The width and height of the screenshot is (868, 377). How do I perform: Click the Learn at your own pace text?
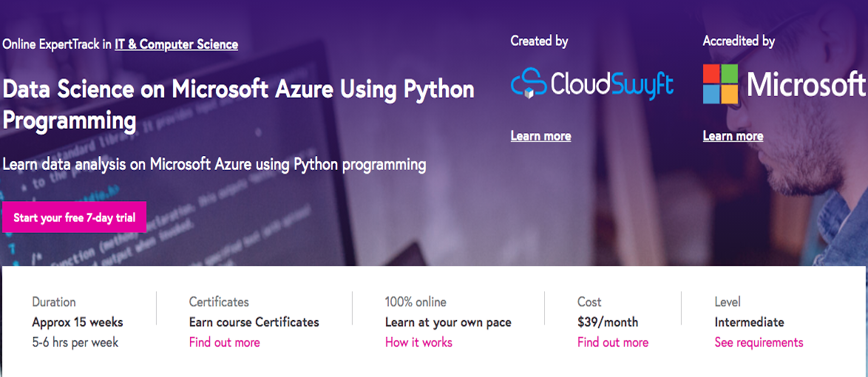tap(448, 322)
